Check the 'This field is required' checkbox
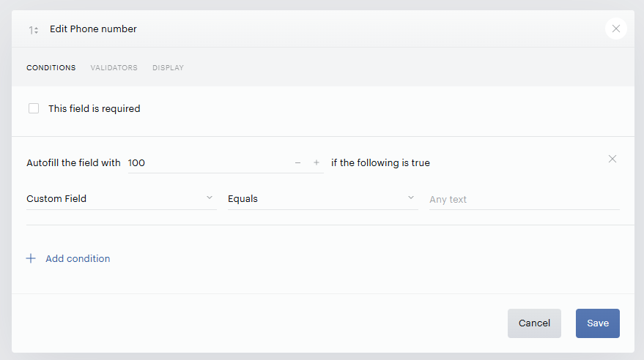Image resolution: width=644 pixels, height=360 pixels. tap(34, 108)
